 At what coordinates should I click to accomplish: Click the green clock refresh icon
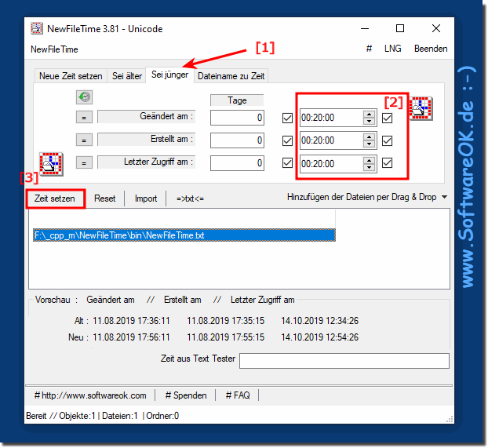(85, 97)
